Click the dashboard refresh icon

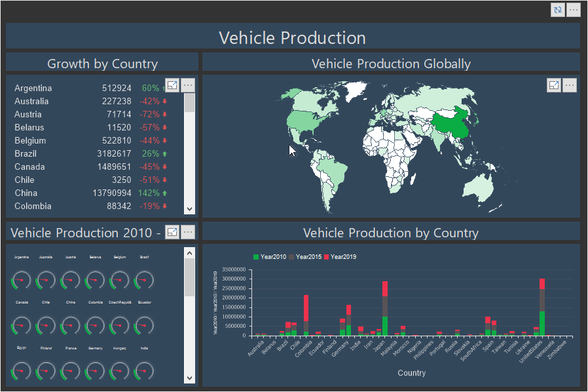pos(558,10)
